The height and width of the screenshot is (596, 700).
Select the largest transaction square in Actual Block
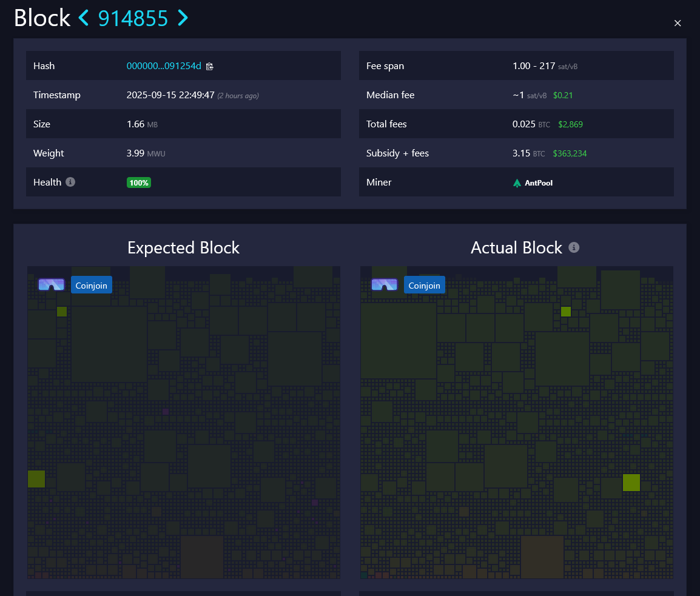pos(399,341)
